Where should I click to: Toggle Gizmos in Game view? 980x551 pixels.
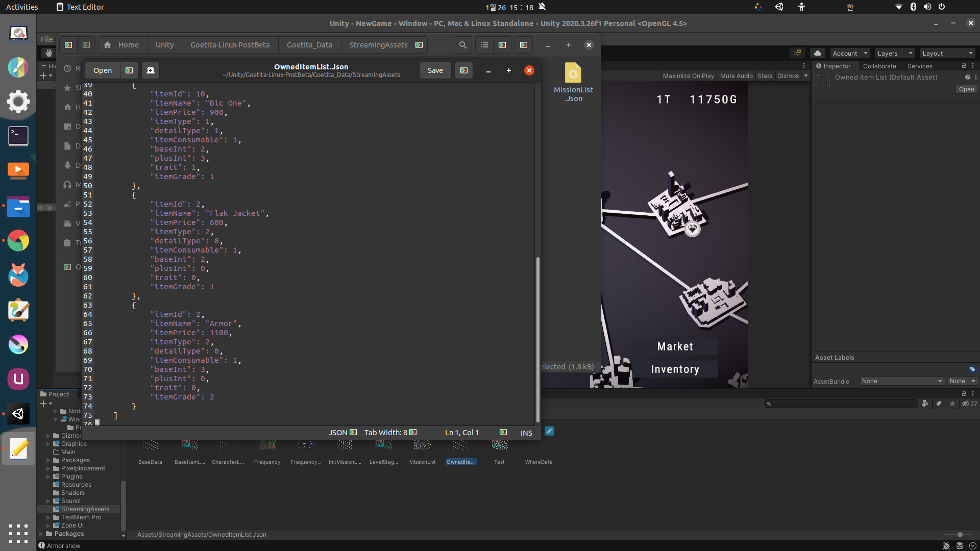(x=788, y=76)
